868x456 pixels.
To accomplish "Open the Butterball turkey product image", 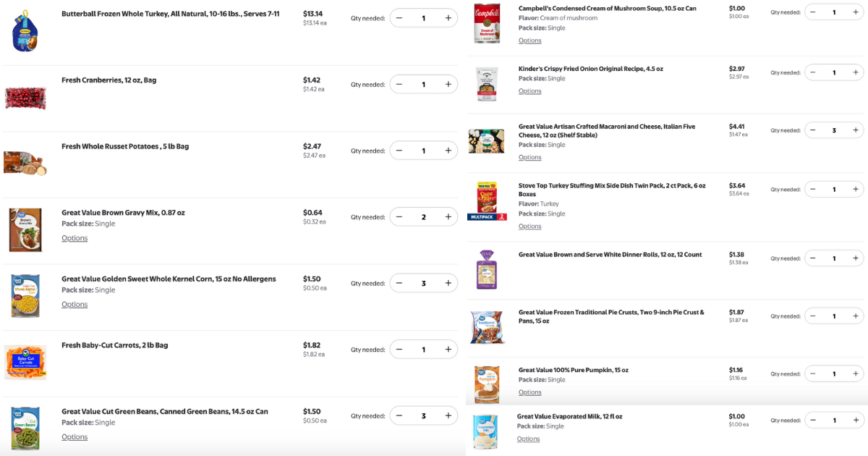I will (x=25, y=31).
